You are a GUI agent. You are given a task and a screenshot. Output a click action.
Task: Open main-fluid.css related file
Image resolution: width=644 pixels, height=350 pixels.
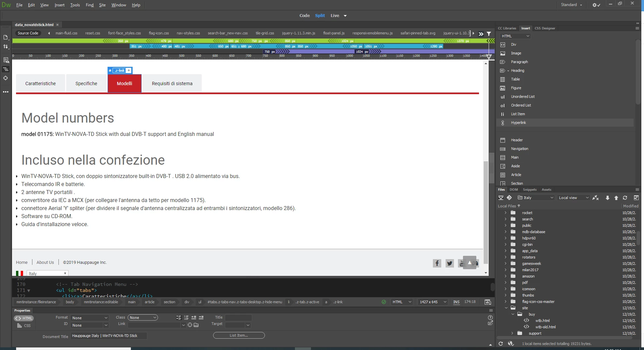point(66,33)
